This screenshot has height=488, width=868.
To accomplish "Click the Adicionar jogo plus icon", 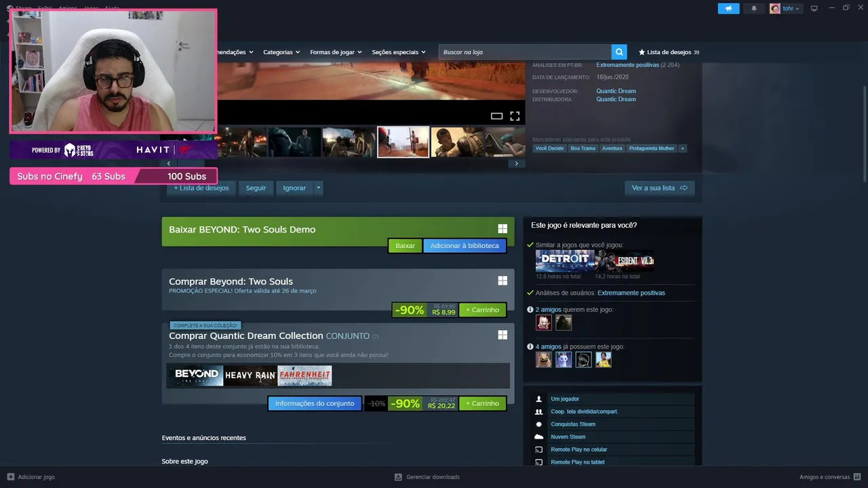I will pos(10,476).
